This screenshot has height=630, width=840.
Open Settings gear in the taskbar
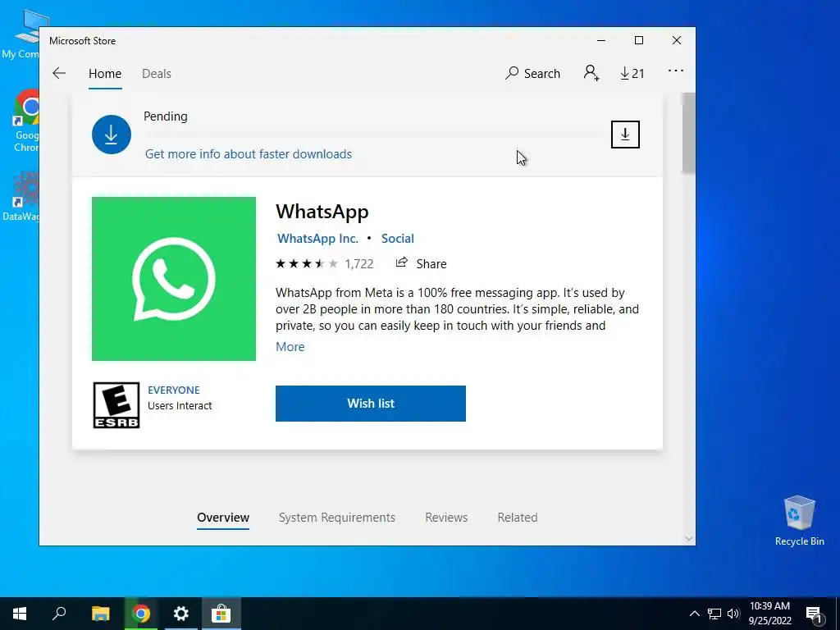click(181, 614)
